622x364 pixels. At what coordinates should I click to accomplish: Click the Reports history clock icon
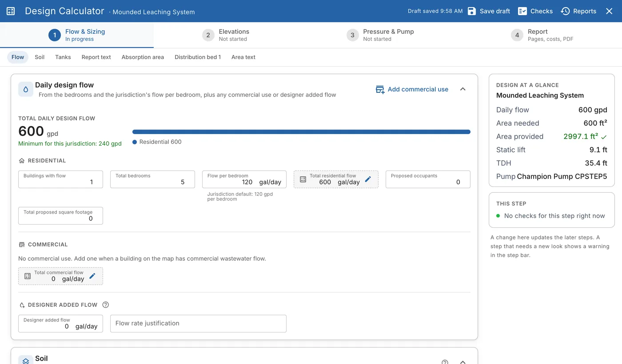tap(565, 11)
